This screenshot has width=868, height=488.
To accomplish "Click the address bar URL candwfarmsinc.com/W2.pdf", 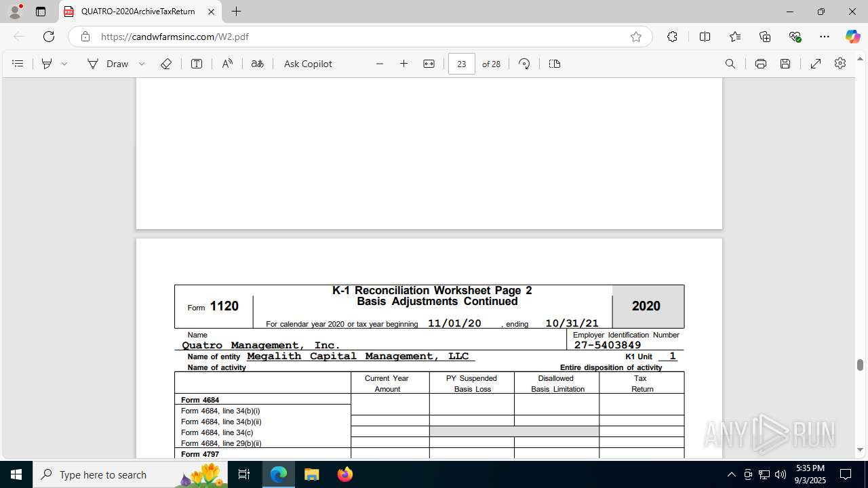I will pyautogui.click(x=175, y=37).
